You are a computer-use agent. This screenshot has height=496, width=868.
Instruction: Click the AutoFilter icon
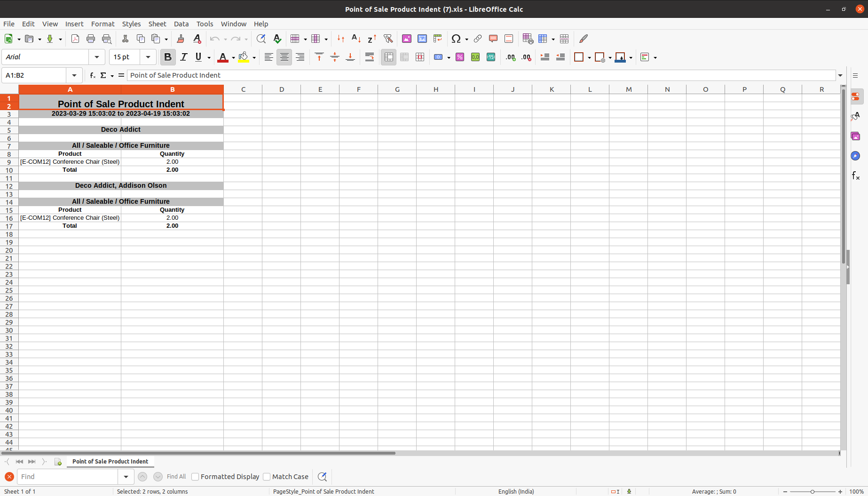tap(388, 39)
